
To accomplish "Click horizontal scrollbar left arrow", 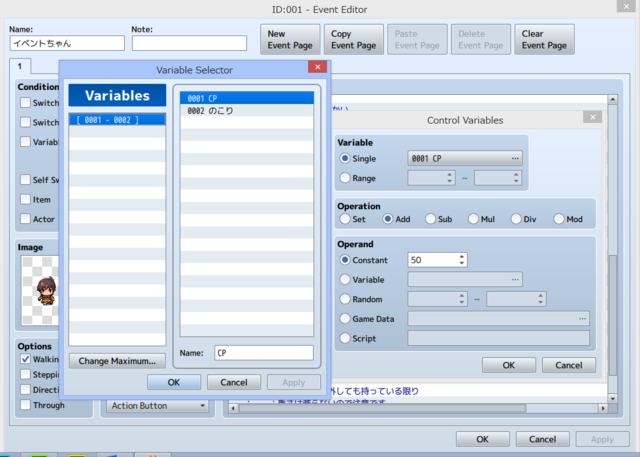I will (233, 408).
